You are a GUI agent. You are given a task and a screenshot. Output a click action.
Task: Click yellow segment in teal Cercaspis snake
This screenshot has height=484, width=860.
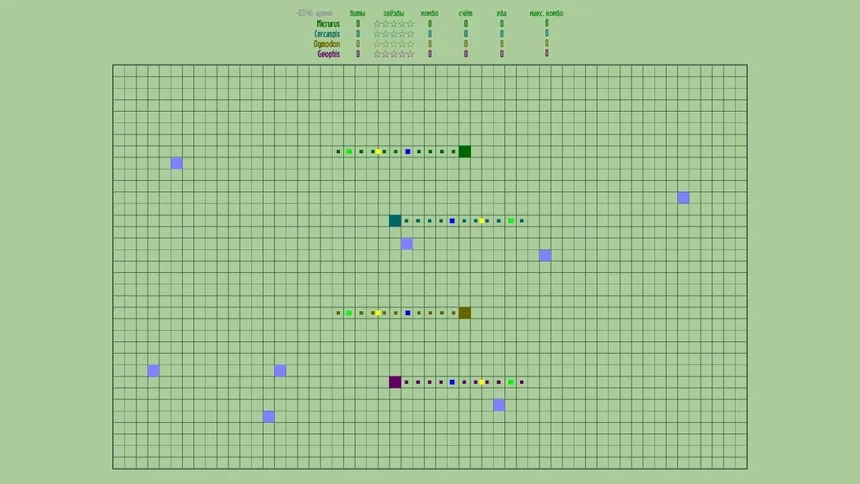[x=482, y=221]
